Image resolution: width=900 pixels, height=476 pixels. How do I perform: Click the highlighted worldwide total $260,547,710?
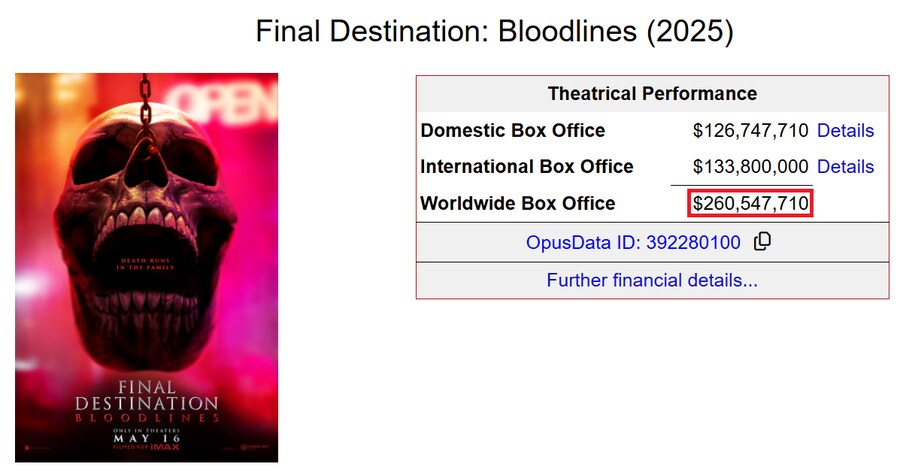(750, 203)
